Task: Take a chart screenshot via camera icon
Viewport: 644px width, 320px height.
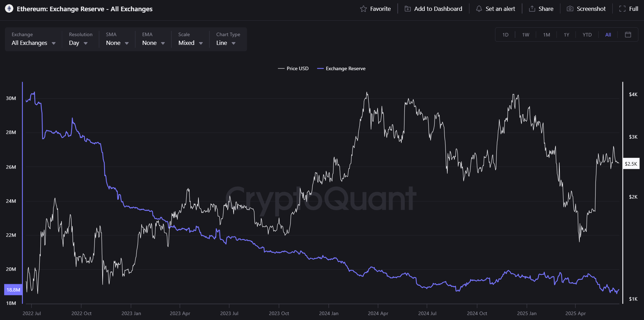Action: 570,9
